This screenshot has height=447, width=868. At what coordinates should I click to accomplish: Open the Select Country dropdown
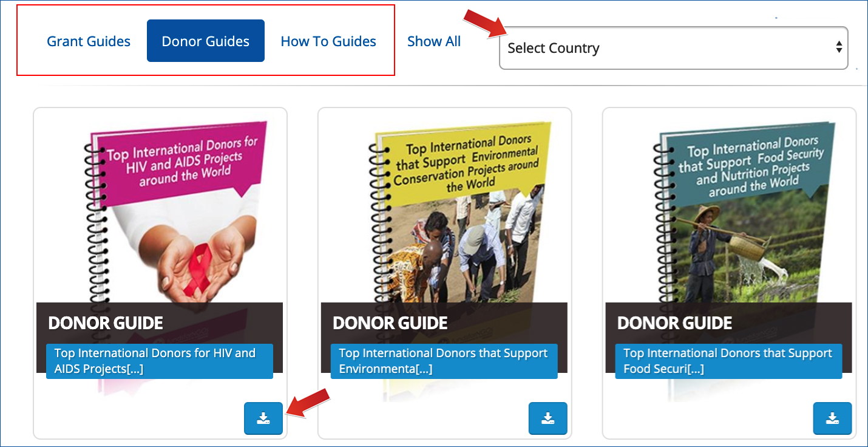[x=673, y=48]
